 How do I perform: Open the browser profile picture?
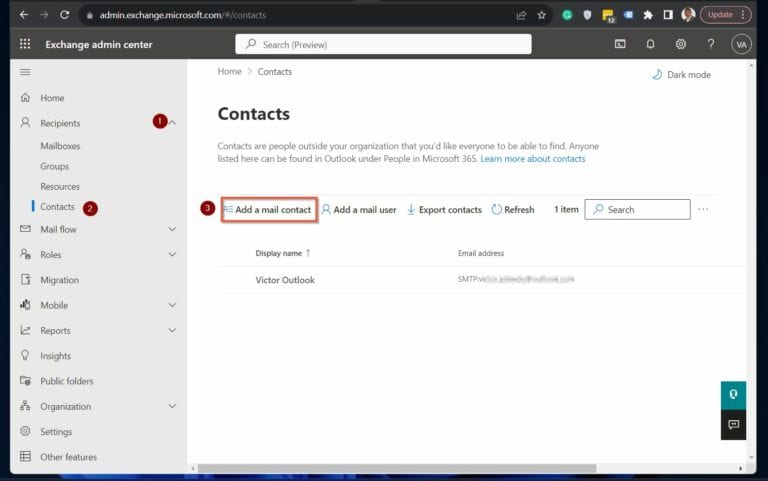pyautogui.click(x=688, y=15)
